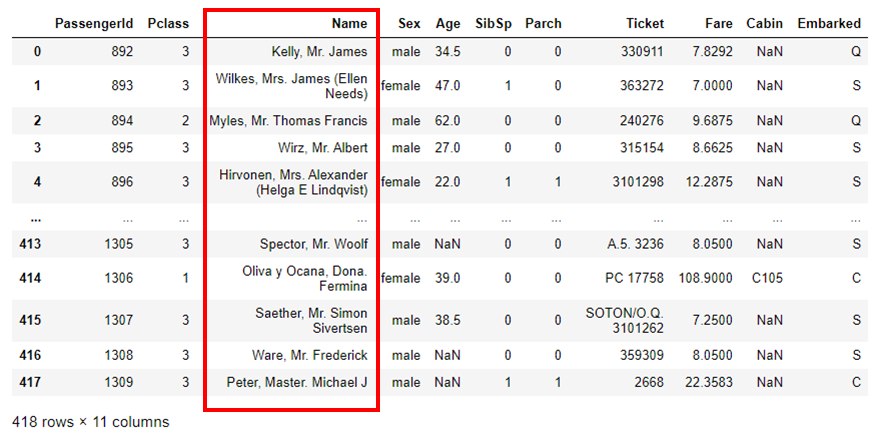Click row index 417
Viewport: 879px width, 439px height.
pos(30,382)
